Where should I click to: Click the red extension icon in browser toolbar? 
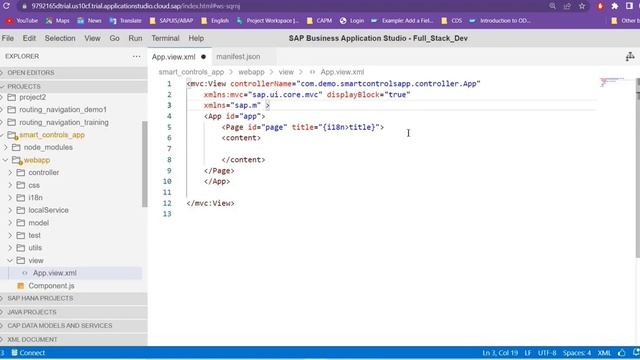point(600,6)
